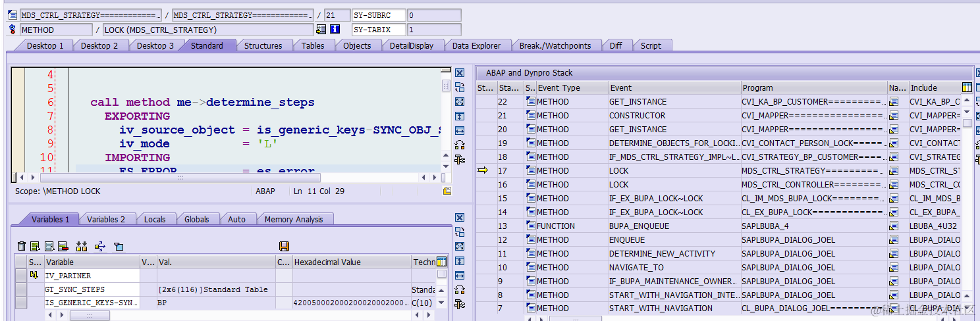Click the swap tool icon beside variables panel
Image resolution: width=980 pixels, height=321 pixels.
click(460, 232)
